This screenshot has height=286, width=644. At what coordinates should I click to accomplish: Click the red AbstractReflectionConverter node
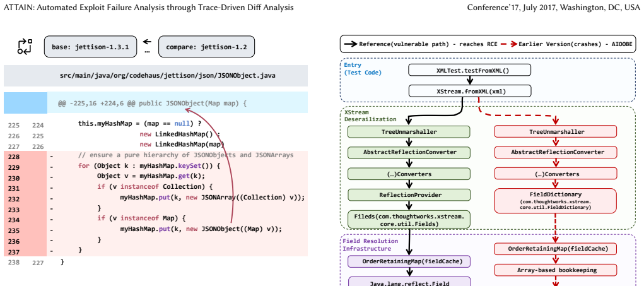pos(555,152)
